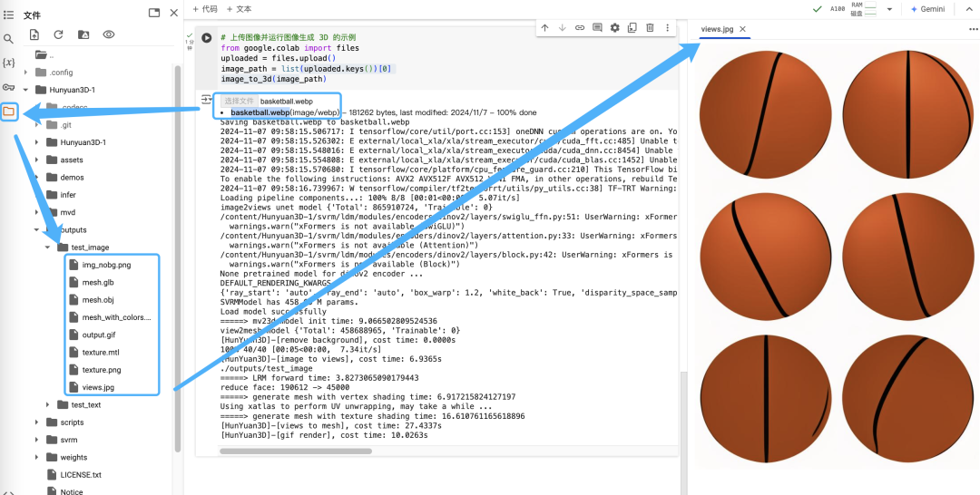Move cell up with arrow icon
The height and width of the screenshot is (495, 980).
click(x=545, y=27)
